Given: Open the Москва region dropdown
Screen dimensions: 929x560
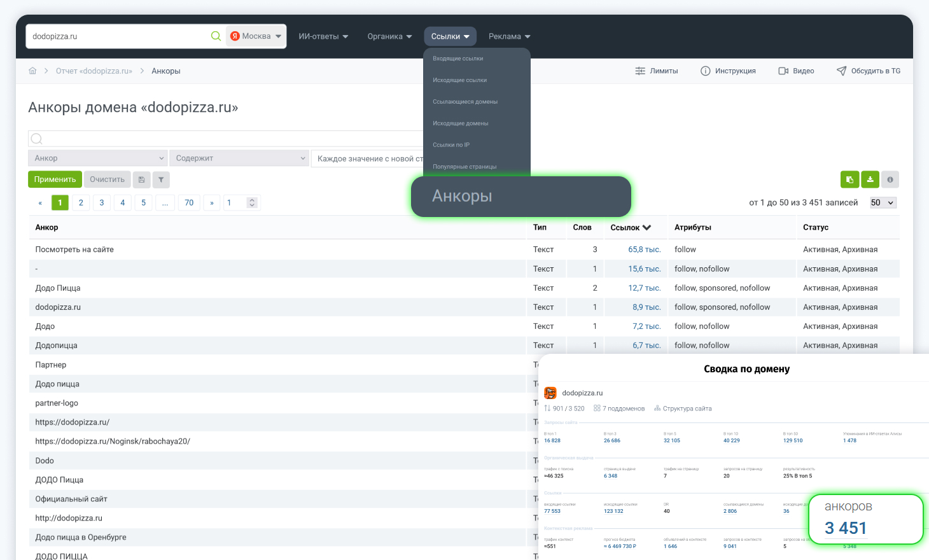Looking at the screenshot, I should tap(256, 36).
